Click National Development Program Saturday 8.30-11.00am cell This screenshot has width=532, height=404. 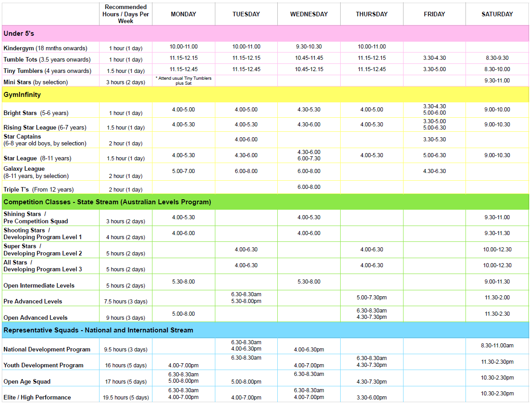tap(497, 346)
